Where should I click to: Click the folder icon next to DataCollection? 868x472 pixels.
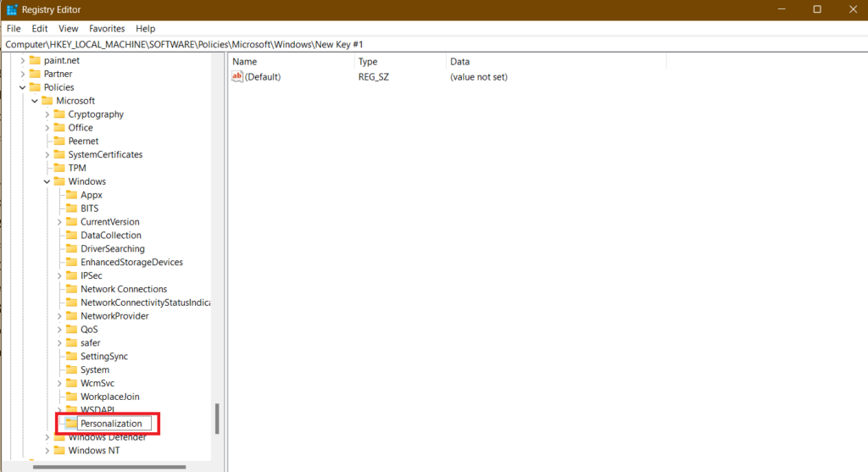(71, 236)
